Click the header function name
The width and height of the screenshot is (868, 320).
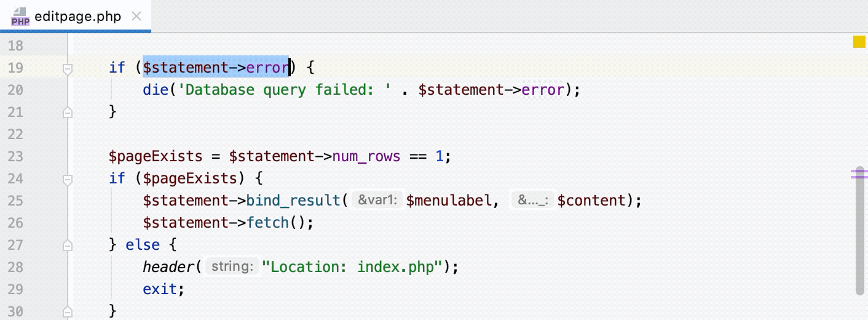[168, 267]
